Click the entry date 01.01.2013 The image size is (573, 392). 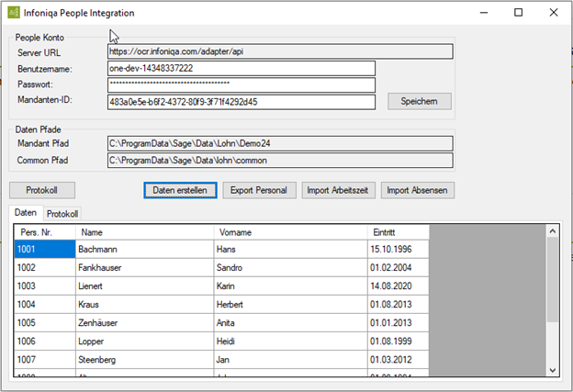pos(391,322)
